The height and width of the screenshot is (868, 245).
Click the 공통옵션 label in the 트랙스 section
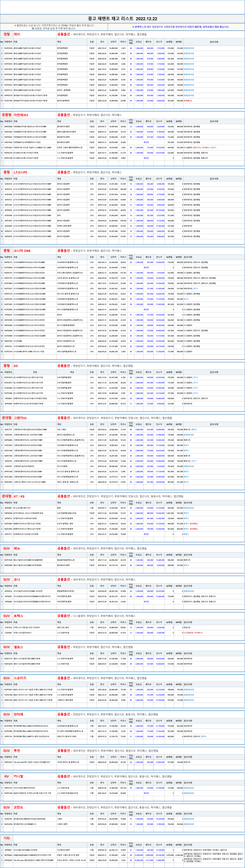tap(63, 616)
